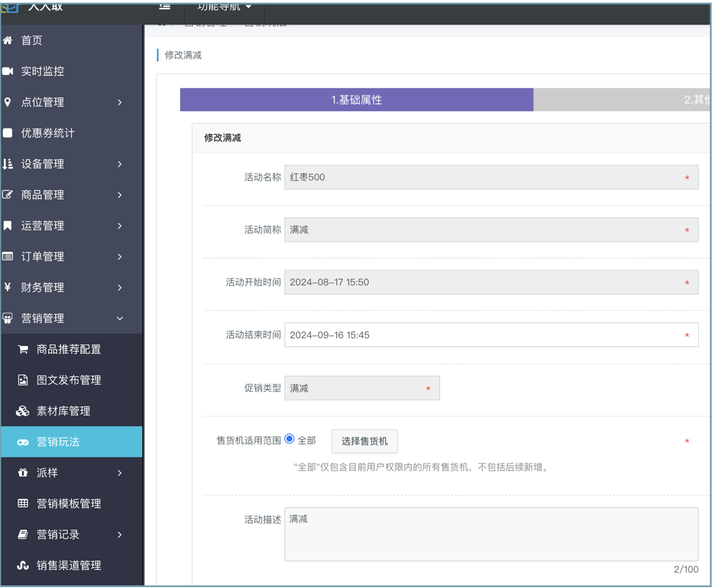The height and width of the screenshot is (588, 715).
Task: Click the home icon beside 首页
Action: pyautogui.click(x=7, y=41)
